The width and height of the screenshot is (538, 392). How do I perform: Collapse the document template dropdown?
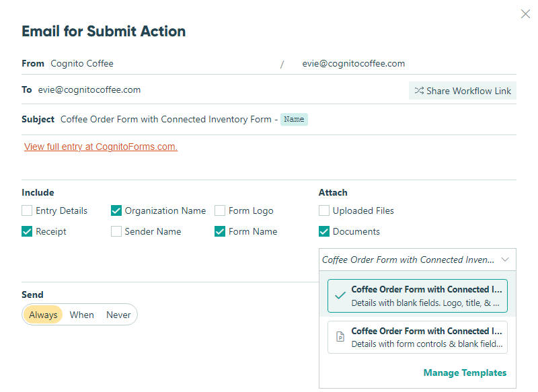click(417, 260)
